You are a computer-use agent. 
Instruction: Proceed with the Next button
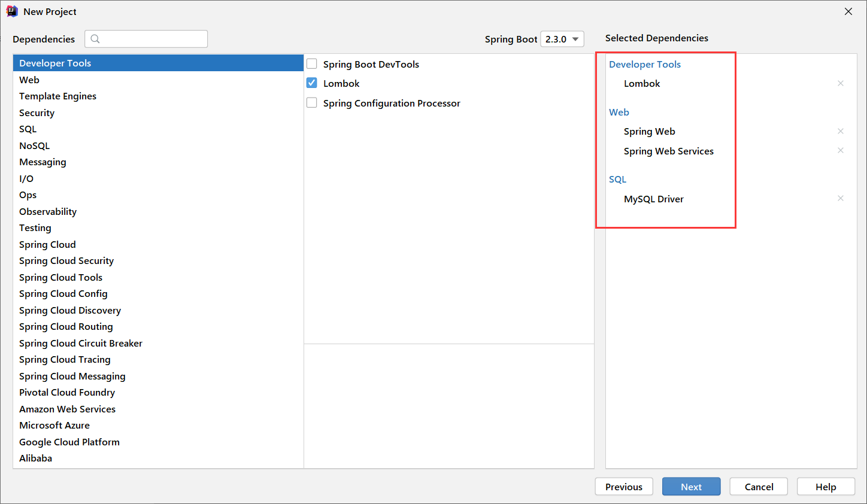pos(691,487)
